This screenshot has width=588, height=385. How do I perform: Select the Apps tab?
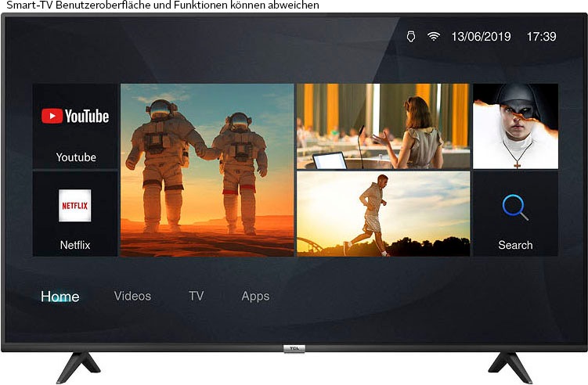click(255, 296)
